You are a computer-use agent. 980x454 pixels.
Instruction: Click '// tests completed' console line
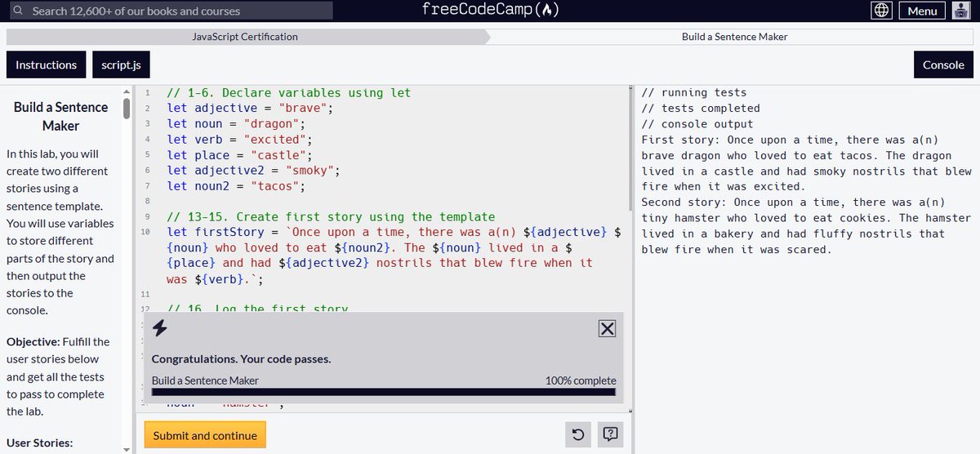[701, 108]
